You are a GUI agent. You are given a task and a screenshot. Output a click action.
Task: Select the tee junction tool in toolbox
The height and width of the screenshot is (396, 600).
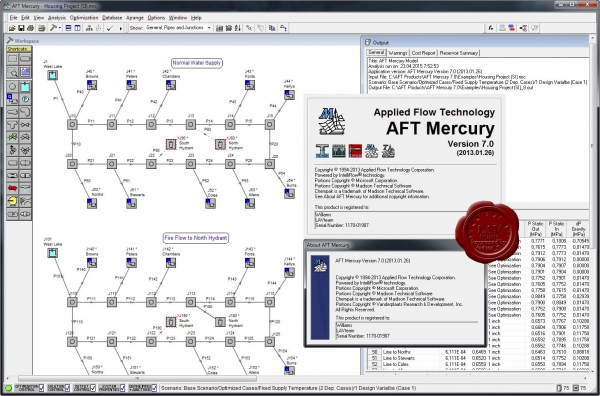13,125
